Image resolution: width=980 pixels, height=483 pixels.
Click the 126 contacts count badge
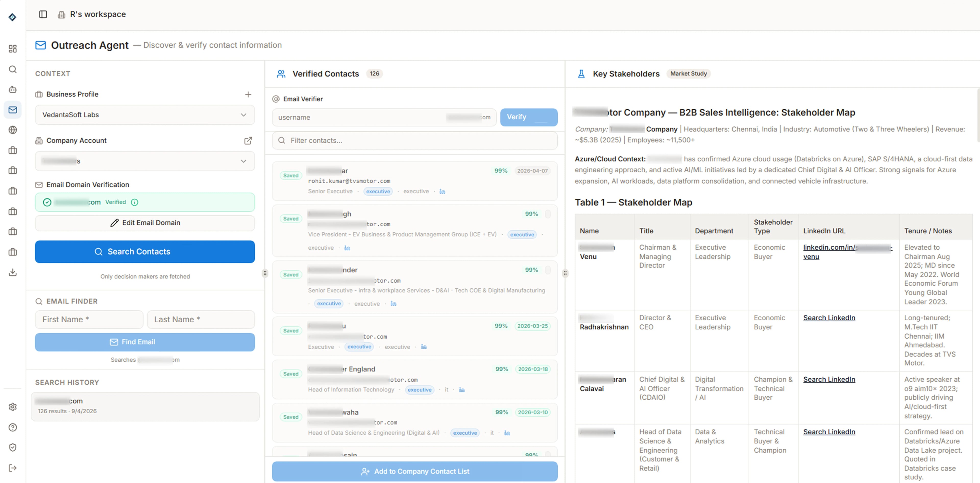tap(374, 74)
